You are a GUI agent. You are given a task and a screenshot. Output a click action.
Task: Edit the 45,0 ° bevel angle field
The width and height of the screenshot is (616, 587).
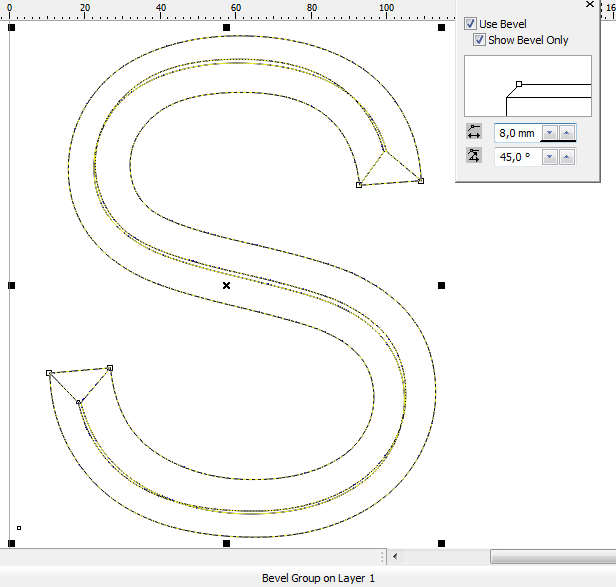[x=518, y=157]
